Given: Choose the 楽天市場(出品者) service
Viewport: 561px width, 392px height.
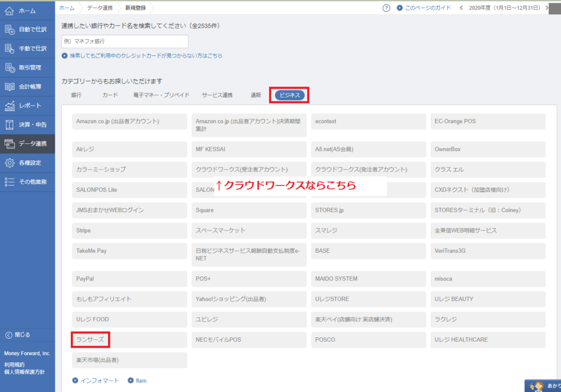Looking at the screenshot, I should pyautogui.click(x=129, y=360).
